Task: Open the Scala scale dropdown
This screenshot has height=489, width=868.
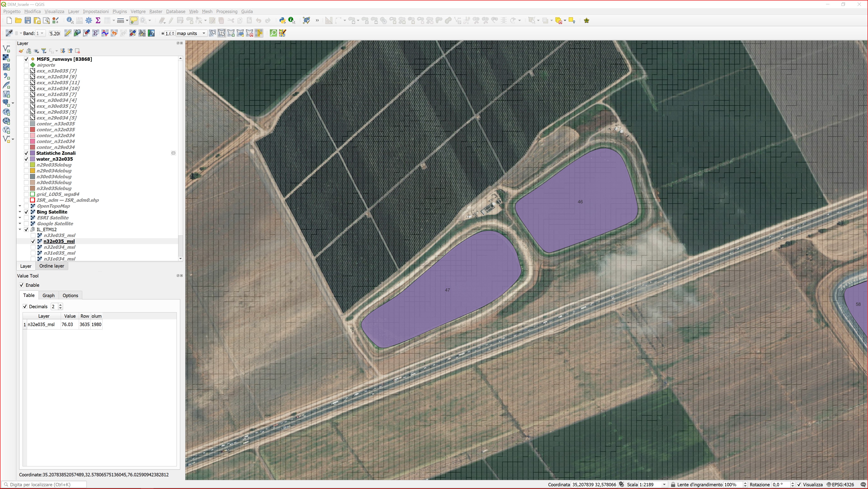Action: [x=664, y=485]
